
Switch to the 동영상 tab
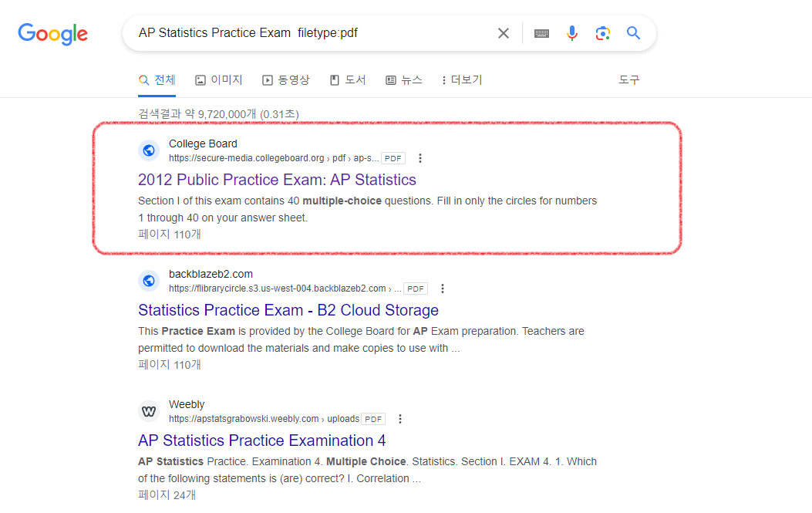[286, 79]
